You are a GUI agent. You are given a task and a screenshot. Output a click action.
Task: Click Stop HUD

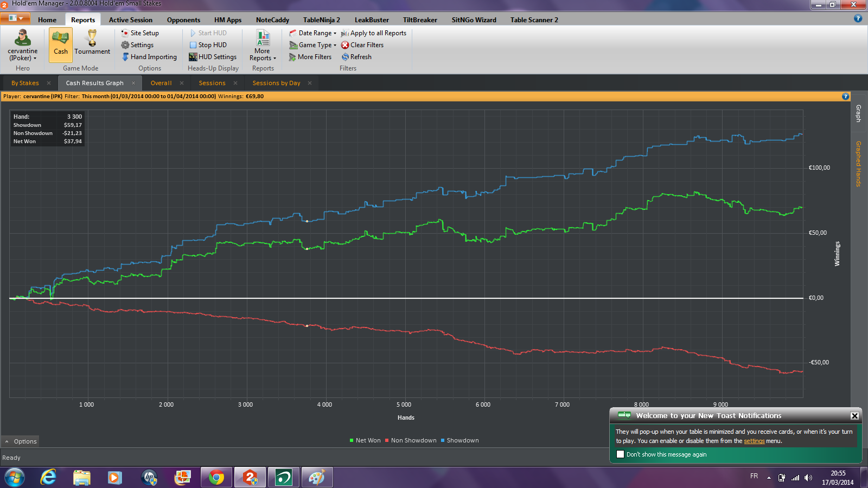coord(208,45)
